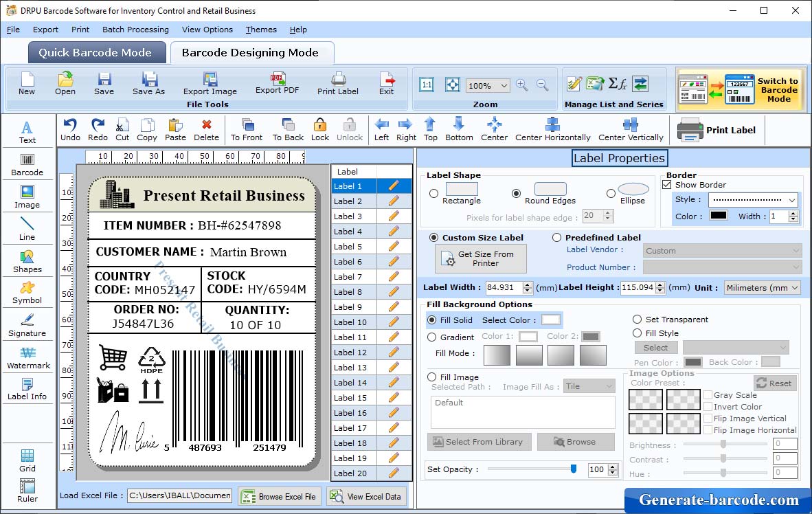Switch to Barcode Designing Mode tab
Screen dimensions: 812x514
(x=251, y=52)
